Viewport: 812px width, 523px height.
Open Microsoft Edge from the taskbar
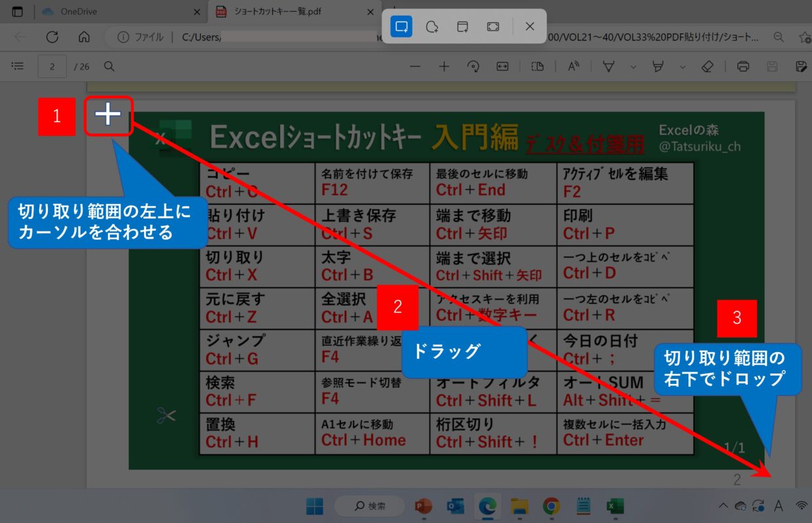click(x=487, y=506)
